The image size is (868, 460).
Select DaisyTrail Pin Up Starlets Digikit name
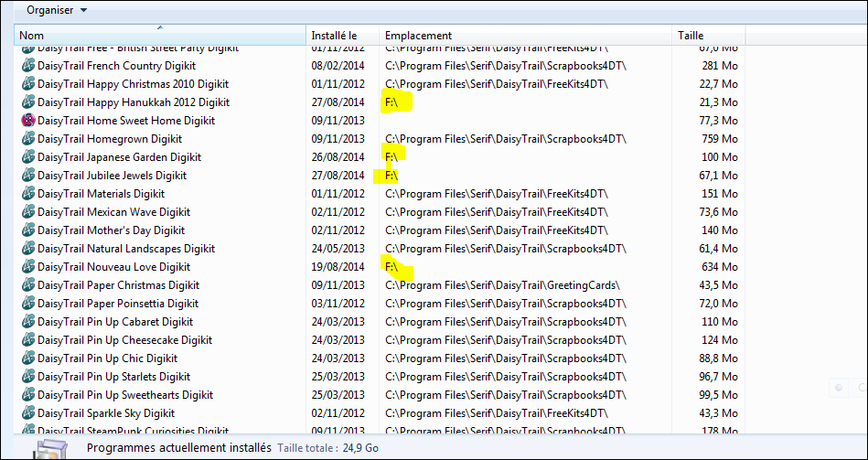(x=114, y=377)
